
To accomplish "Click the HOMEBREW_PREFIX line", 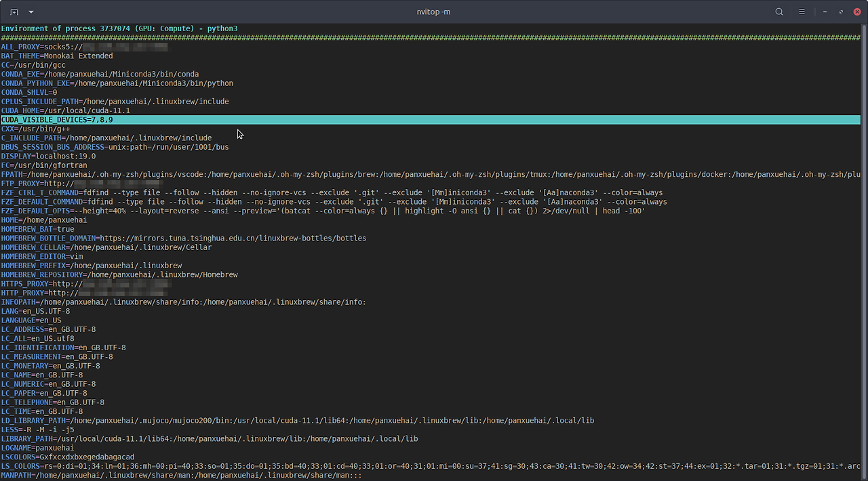I will (x=92, y=265).
